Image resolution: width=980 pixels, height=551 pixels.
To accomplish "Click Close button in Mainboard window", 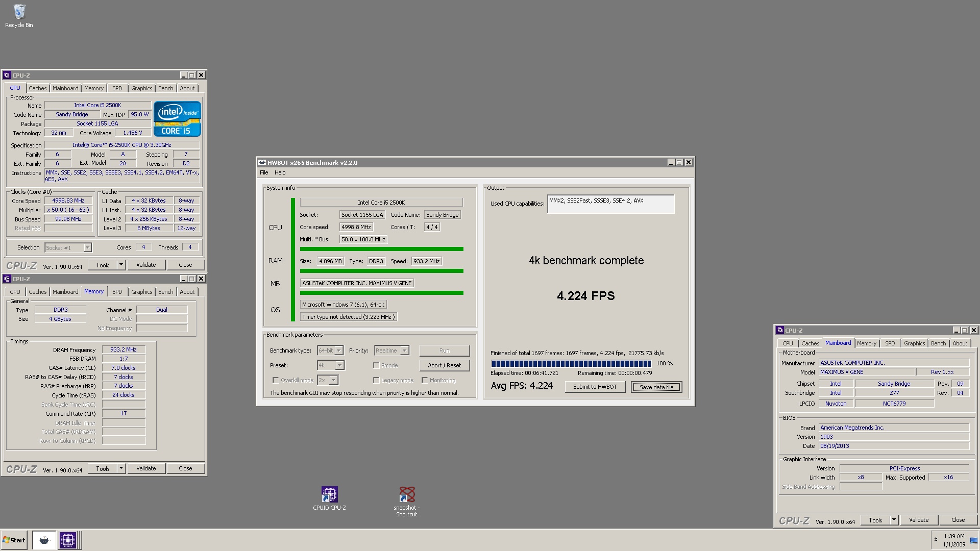I will (x=958, y=520).
